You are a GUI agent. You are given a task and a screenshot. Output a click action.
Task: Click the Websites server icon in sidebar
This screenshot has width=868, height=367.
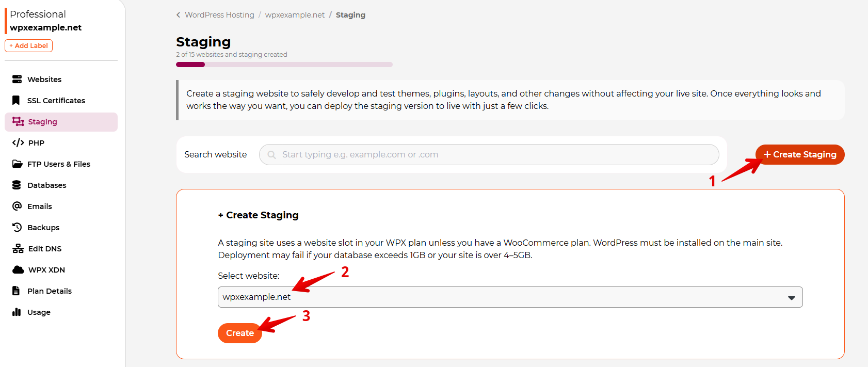[17, 79]
